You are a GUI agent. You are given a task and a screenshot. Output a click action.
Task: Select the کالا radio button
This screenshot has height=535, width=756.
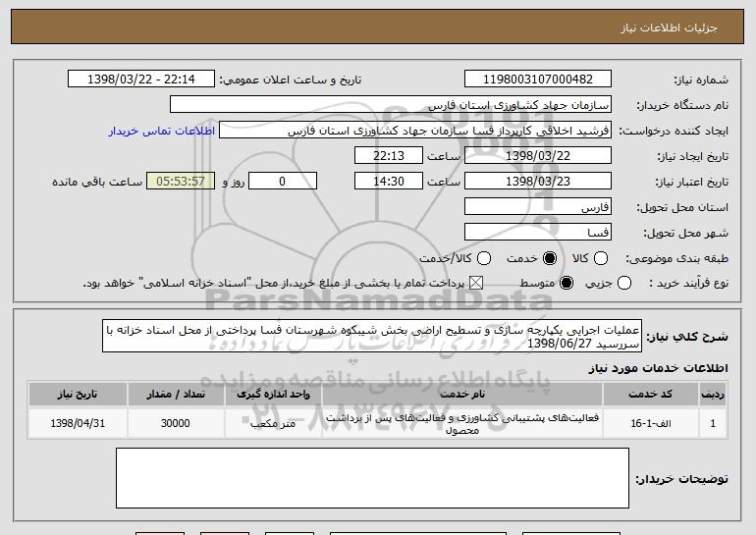pos(600,258)
